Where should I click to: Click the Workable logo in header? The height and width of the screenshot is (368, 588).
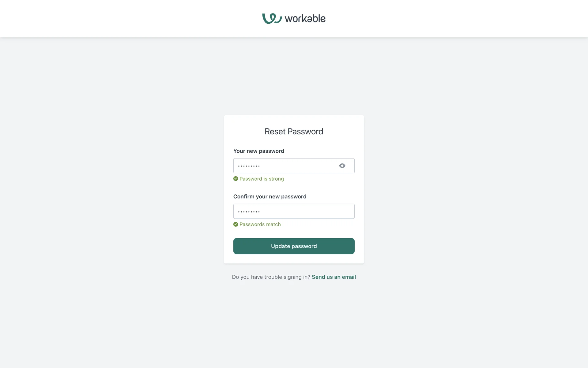click(294, 18)
